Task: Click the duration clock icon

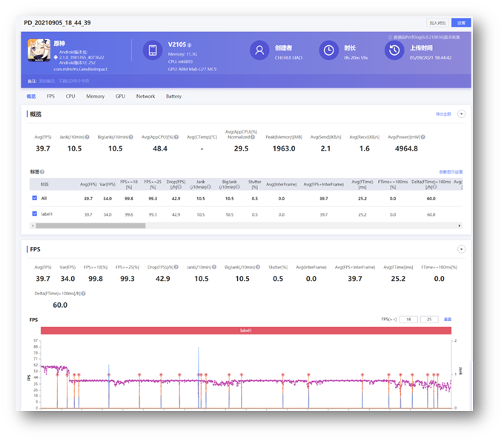Action: tap(328, 50)
